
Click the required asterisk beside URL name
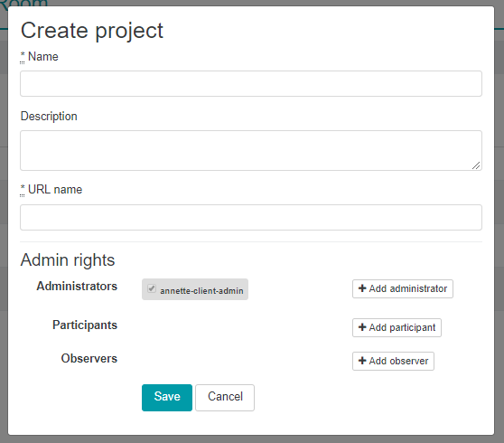click(x=23, y=188)
